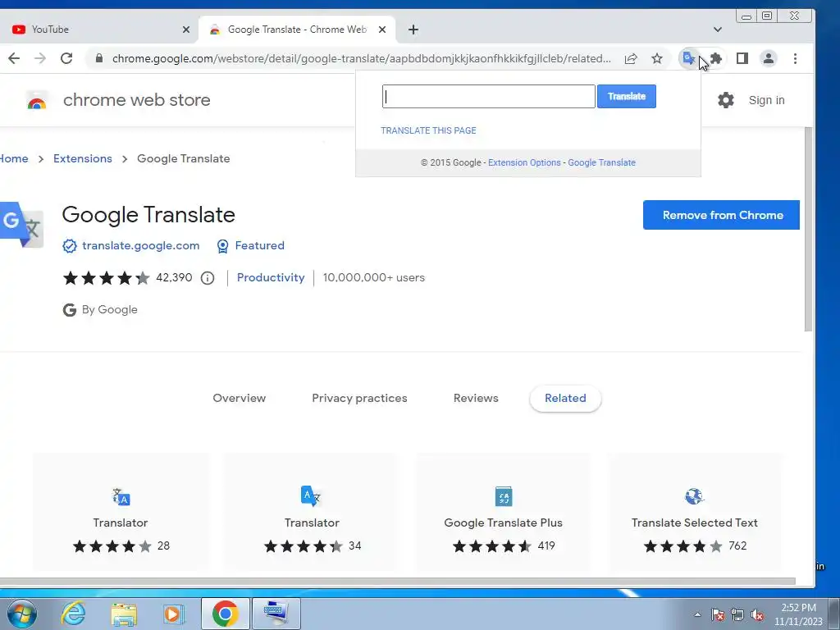Click the 42,390 ratings count
This screenshot has width=840, height=630.
(x=174, y=277)
